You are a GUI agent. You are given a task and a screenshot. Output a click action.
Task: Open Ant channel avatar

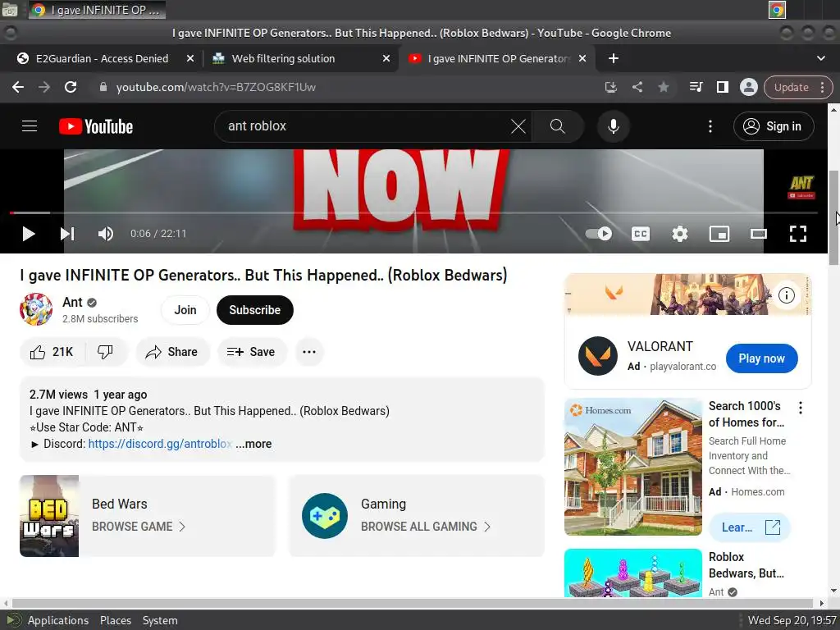click(x=36, y=309)
